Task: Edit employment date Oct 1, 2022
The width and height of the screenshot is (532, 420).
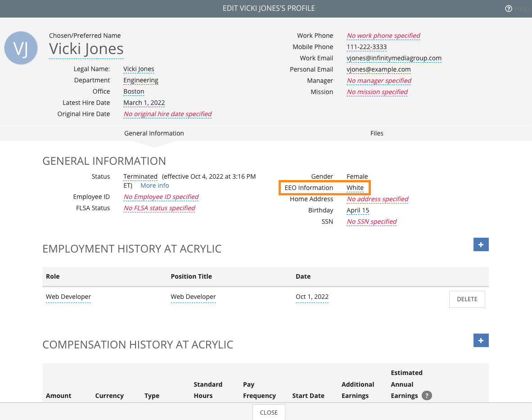Action: pos(312,297)
